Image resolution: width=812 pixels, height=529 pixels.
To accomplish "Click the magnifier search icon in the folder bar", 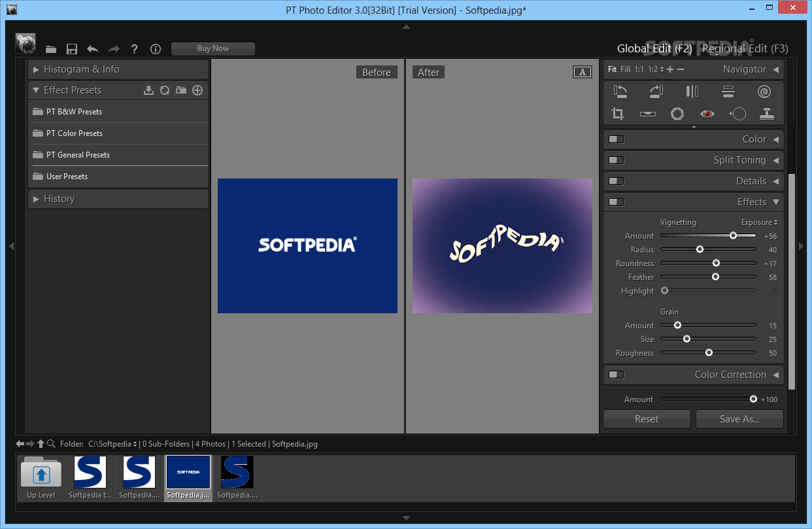I will (x=51, y=444).
